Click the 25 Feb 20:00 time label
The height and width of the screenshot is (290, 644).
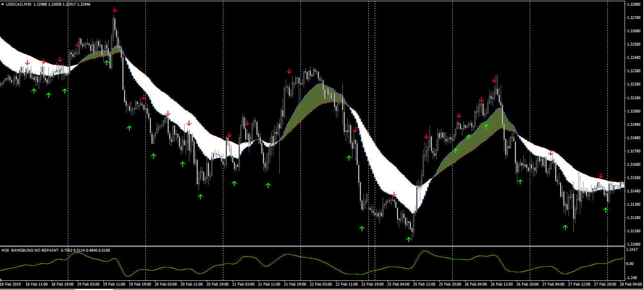click(450, 284)
